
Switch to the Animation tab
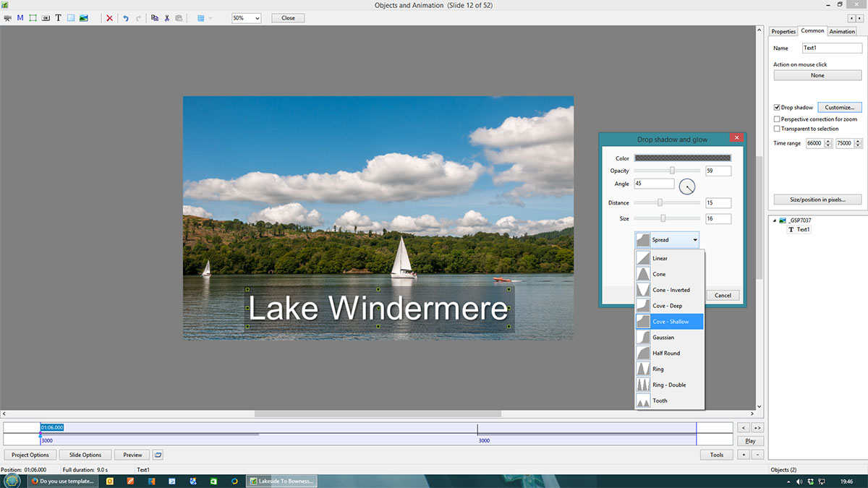pos(842,31)
